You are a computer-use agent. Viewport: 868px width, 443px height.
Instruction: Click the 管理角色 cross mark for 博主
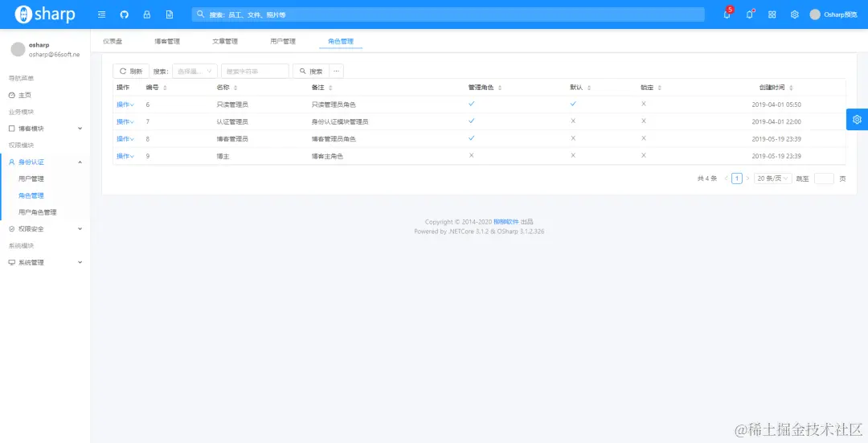472,155
